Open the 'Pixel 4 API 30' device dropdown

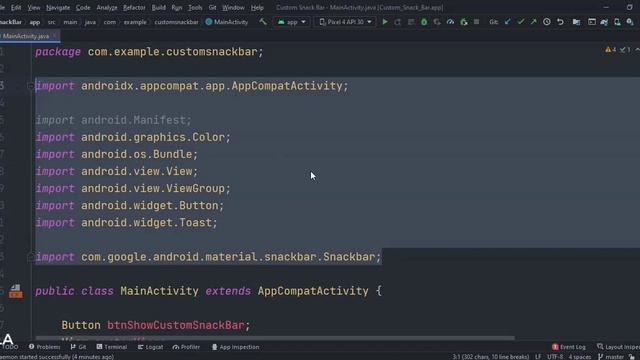pyautogui.click(x=345, y=22)
